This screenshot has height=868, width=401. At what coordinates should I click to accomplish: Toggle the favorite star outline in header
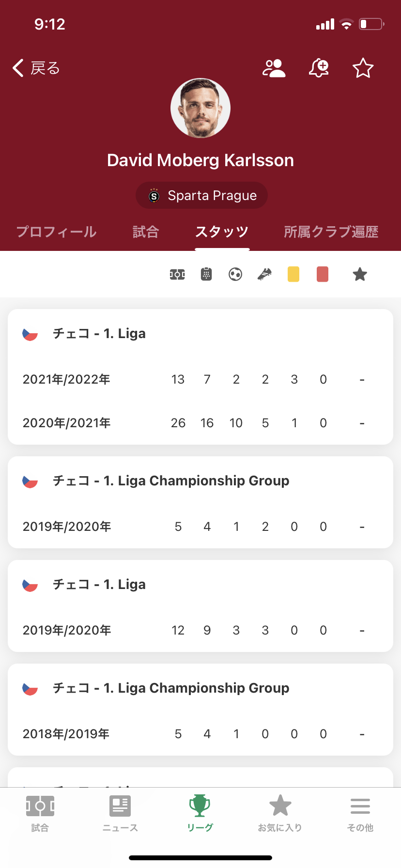(x=363, y=68)
